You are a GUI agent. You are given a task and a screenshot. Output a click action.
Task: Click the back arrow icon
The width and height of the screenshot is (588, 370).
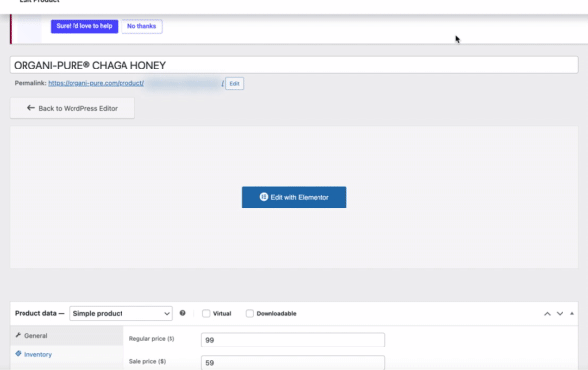coord(31,108)
